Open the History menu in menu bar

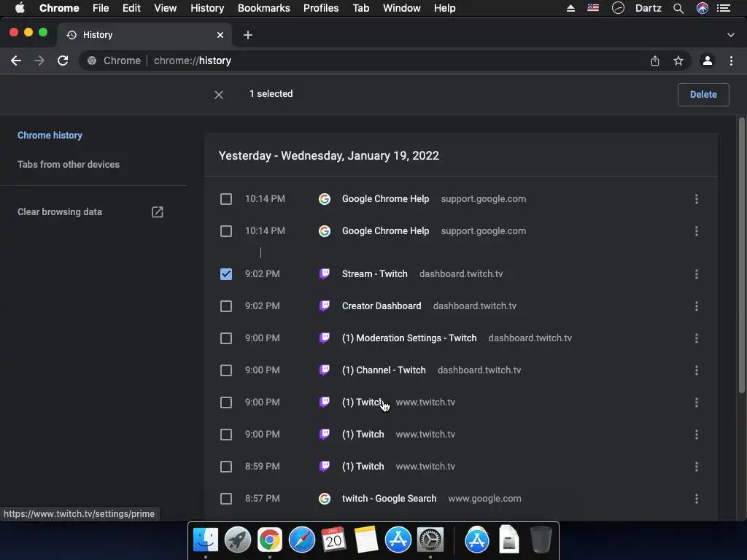pos(207,8)
